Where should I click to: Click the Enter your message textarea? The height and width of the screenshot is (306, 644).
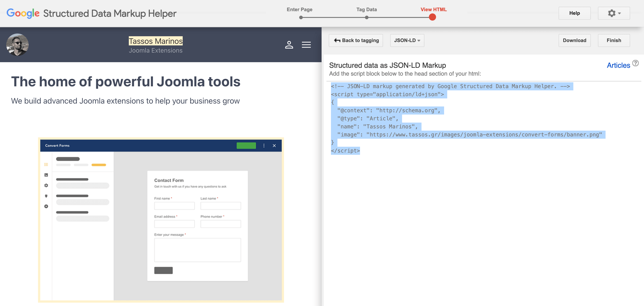(x=197, y=250)
